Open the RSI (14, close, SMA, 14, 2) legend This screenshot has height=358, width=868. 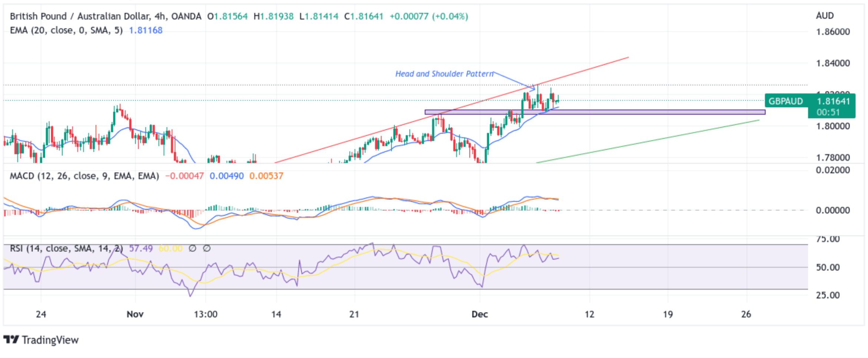[66, 248]
